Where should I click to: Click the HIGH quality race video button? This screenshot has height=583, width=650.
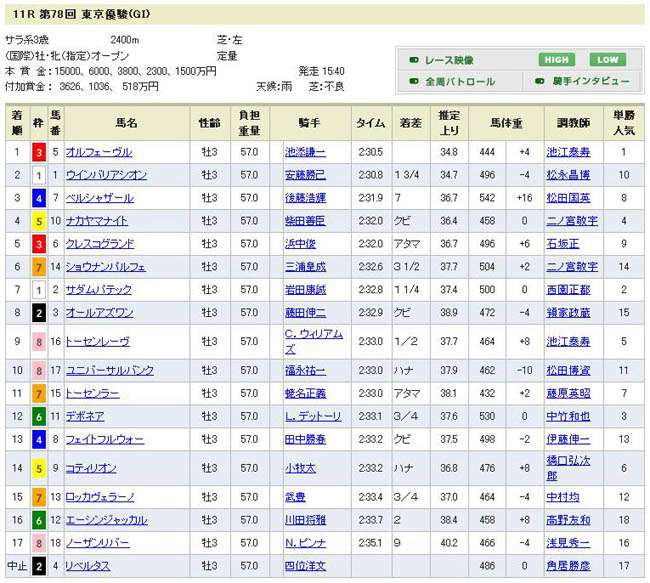click(x=556, y=60)
